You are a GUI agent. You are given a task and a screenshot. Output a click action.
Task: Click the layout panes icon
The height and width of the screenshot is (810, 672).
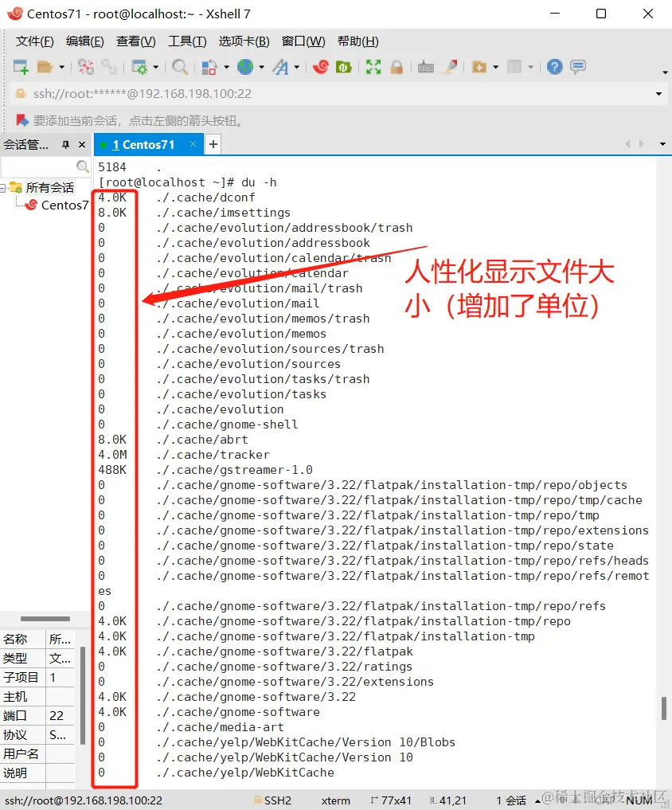click(514, 67)
